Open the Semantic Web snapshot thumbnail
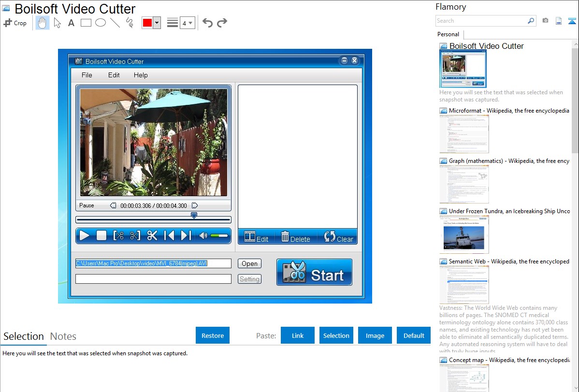Image resolution: width=579 pixels, height=392 pixels. [464, 285]
